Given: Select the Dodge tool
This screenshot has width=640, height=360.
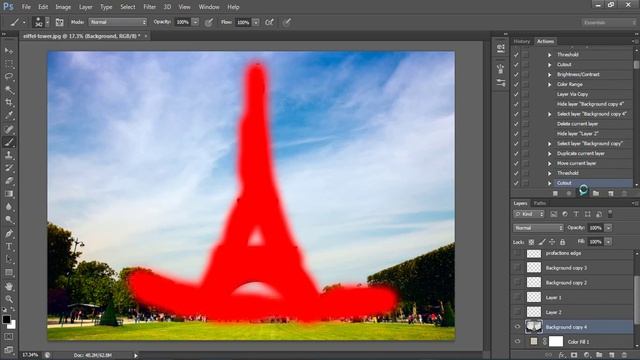Looking at the screenshot, I should (x=9, y=220).
